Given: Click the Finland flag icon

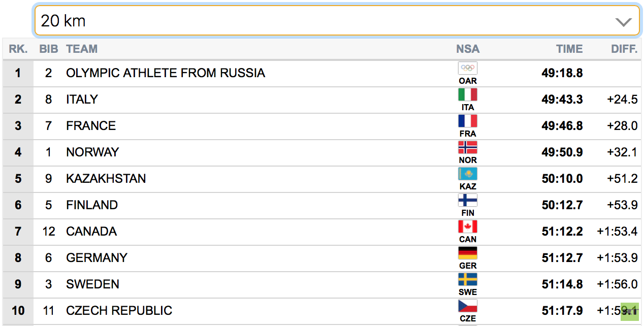Looking at the screenshot, I should 468,200.
